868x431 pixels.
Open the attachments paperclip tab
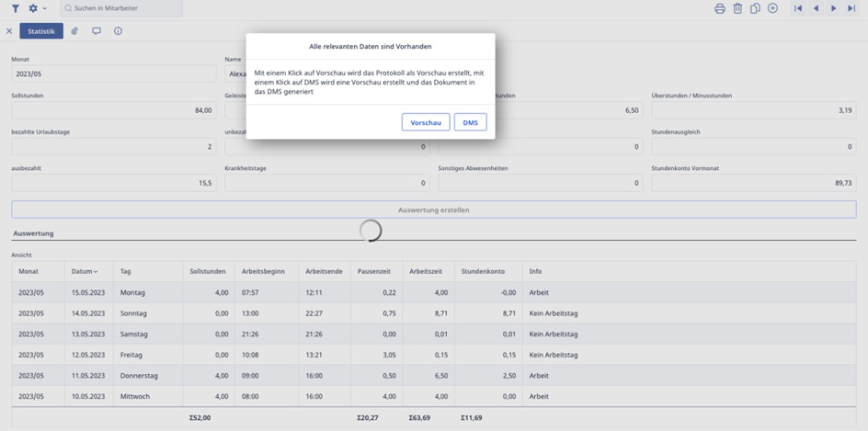point(74,31)
